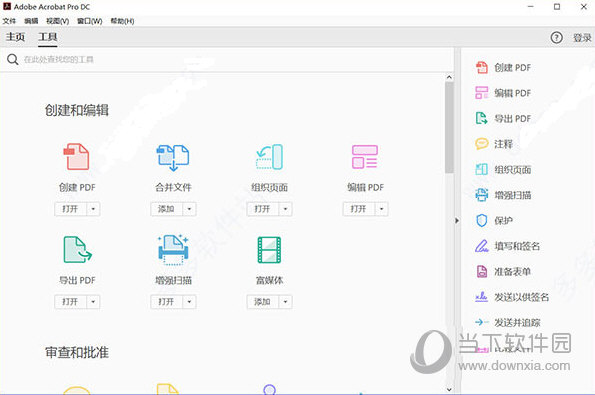
Task: Click the 创建和编辑 section heading
Action: coord(77,110)
